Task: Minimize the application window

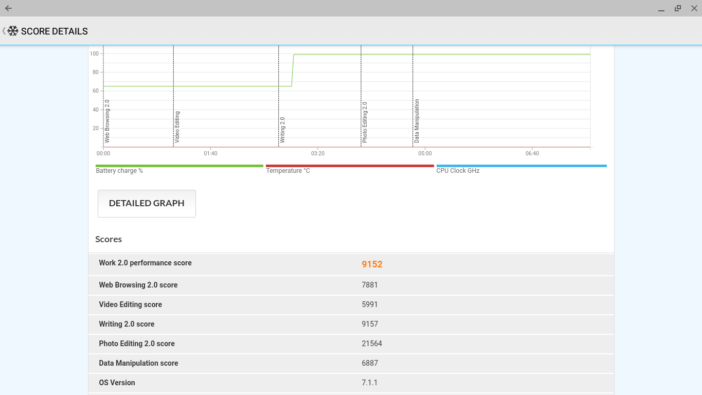Action: tap(661, 9)
